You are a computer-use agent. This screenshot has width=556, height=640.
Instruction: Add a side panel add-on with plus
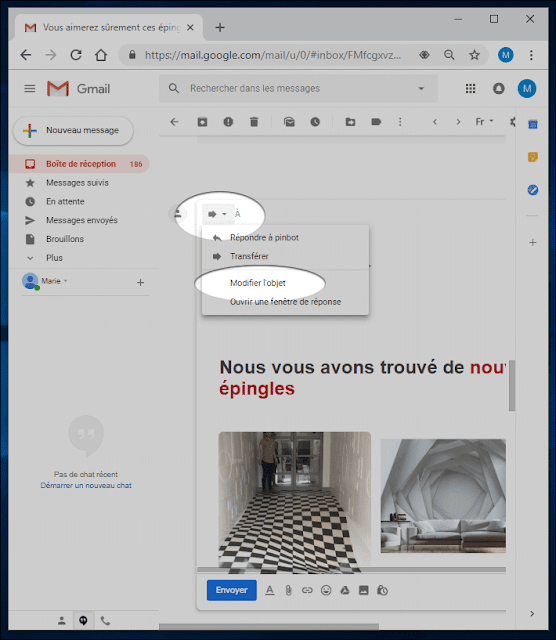tap(533, 242)
